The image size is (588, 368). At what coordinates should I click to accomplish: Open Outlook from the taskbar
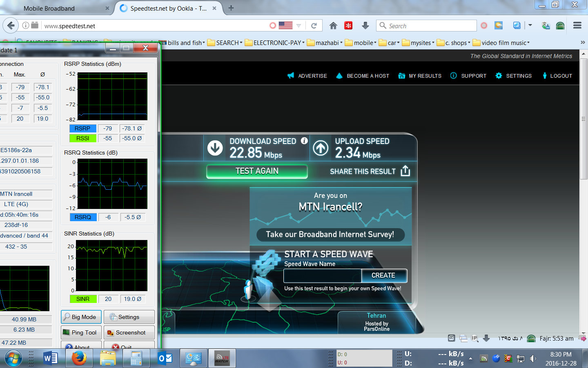(165, 359)
